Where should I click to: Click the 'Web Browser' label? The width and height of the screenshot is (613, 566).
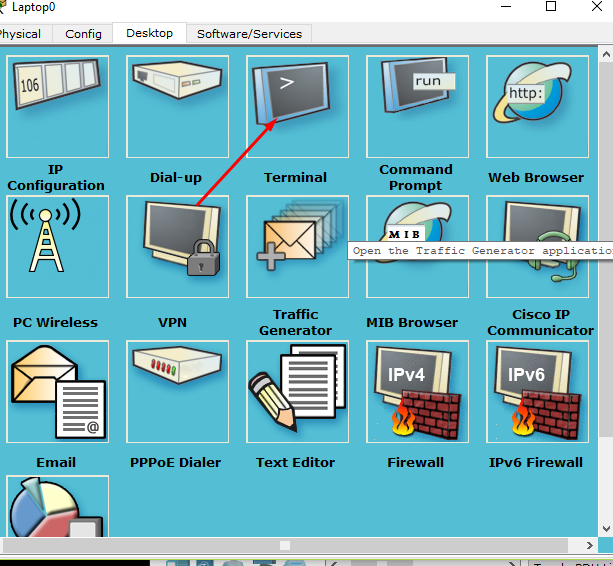[536, 177]
